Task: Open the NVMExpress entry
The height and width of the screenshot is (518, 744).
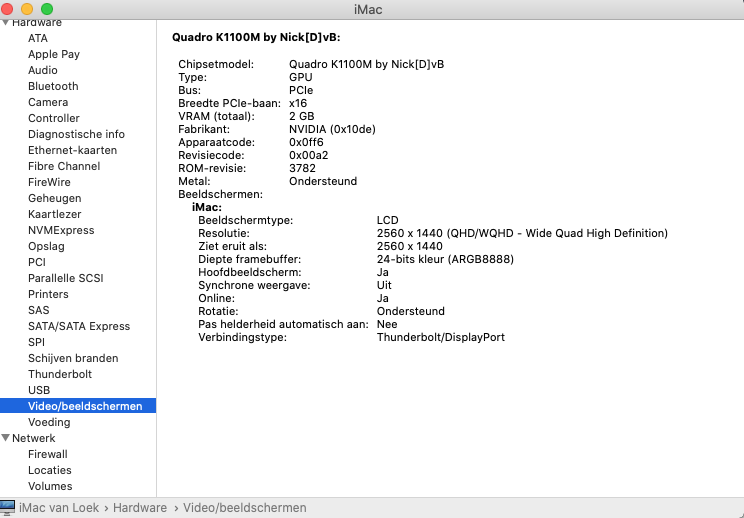Action: [x=61, y=230]
